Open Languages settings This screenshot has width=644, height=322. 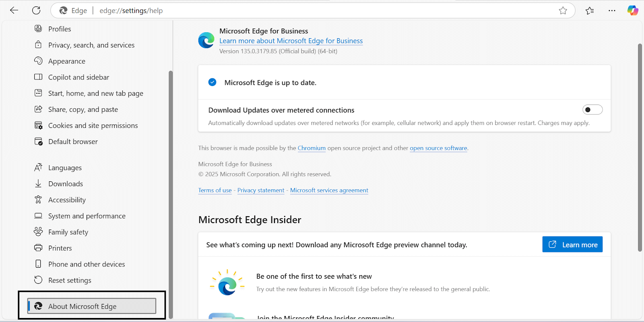coord(65,168)
